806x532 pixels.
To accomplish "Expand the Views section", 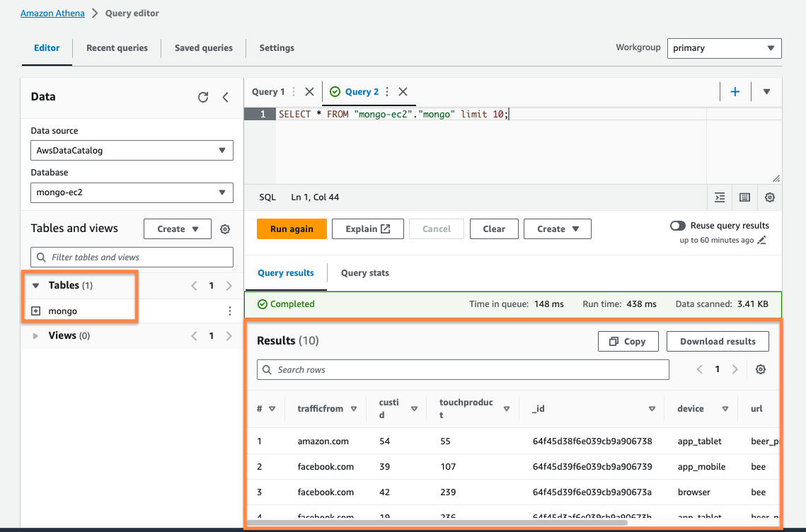I will tap(36, 336).
